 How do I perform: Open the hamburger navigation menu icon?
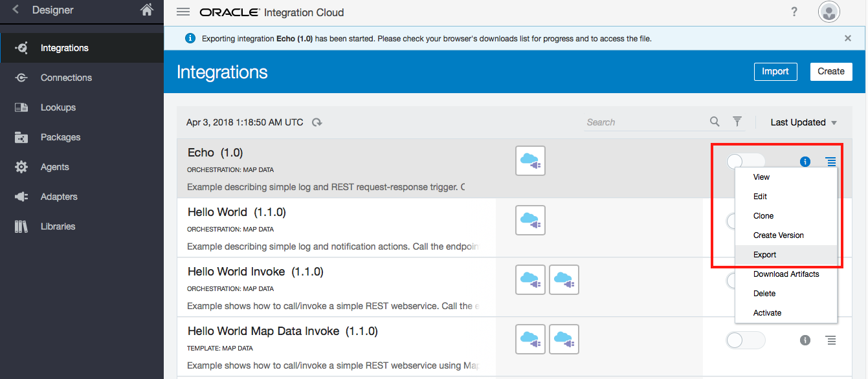tap(183, 12)
